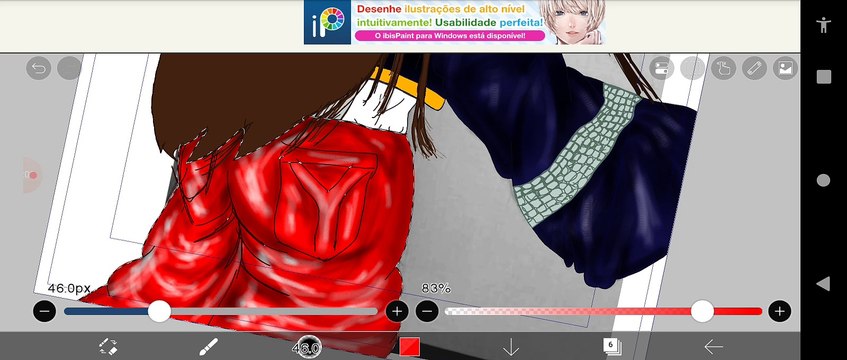847x360 pixels.
Task: Click the brush thickness slider handle
Action: [x=159, y=311]
